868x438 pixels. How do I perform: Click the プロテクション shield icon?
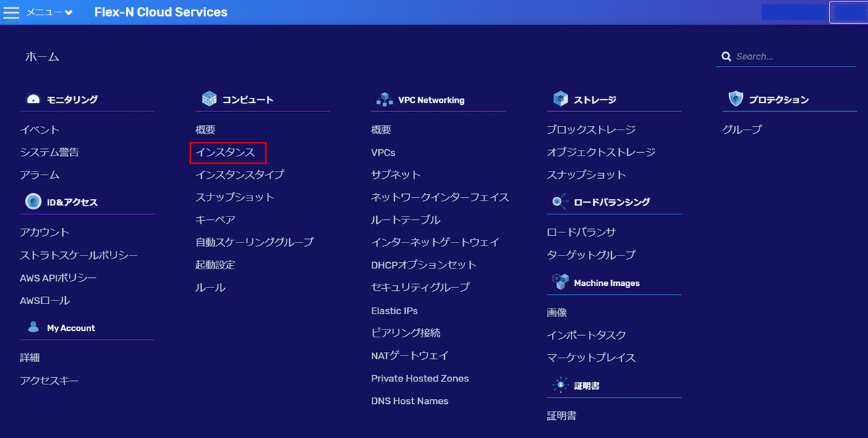[736, 99]
